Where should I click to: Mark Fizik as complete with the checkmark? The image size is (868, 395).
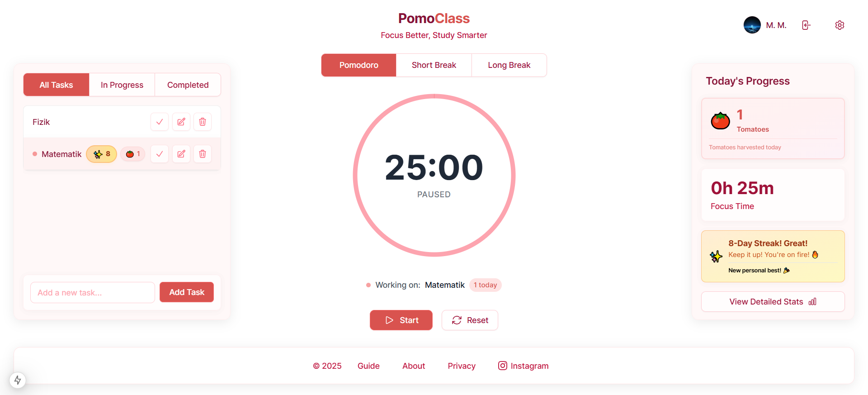pos(159,122)
